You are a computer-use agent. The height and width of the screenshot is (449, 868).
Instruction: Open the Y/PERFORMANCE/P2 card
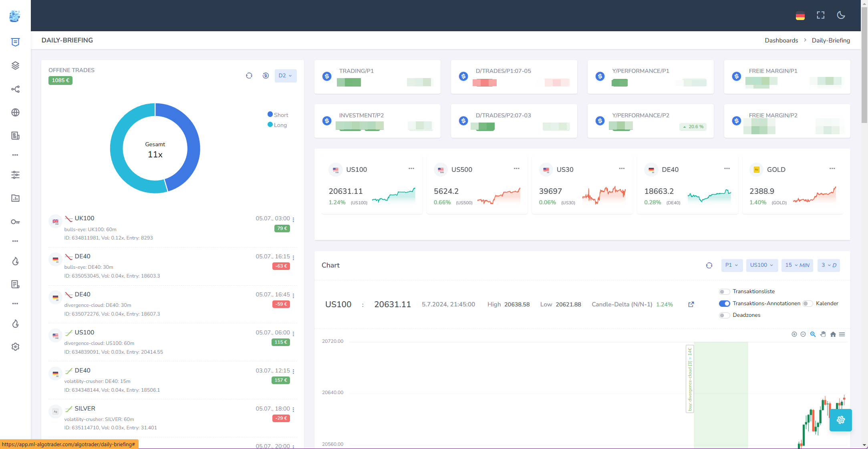[x=650, y=121]
